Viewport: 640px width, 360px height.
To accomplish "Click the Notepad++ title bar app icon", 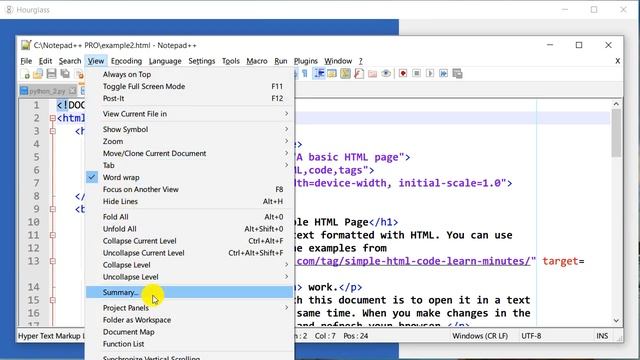I will point(26,45).
